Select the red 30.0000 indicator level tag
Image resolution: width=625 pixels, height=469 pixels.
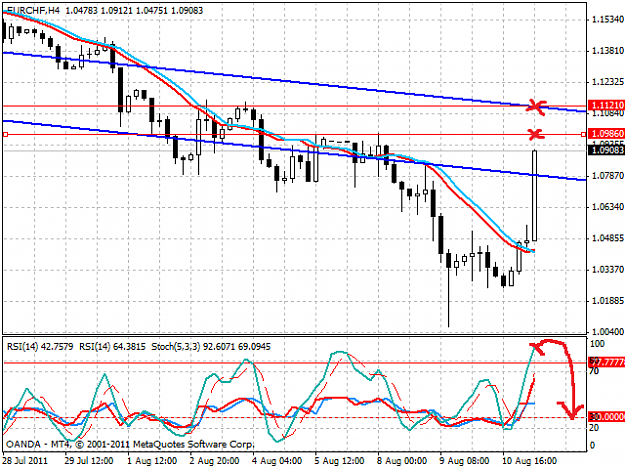[x=607, y=417]
